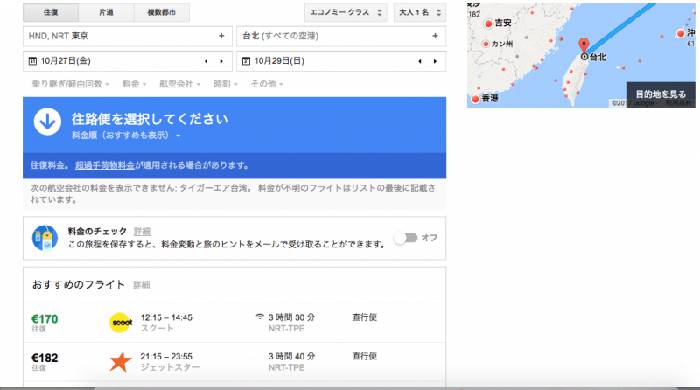Open the 乗り継ぎ stops filter
Viewport: 700px width, 390px height.
(71, 83)
